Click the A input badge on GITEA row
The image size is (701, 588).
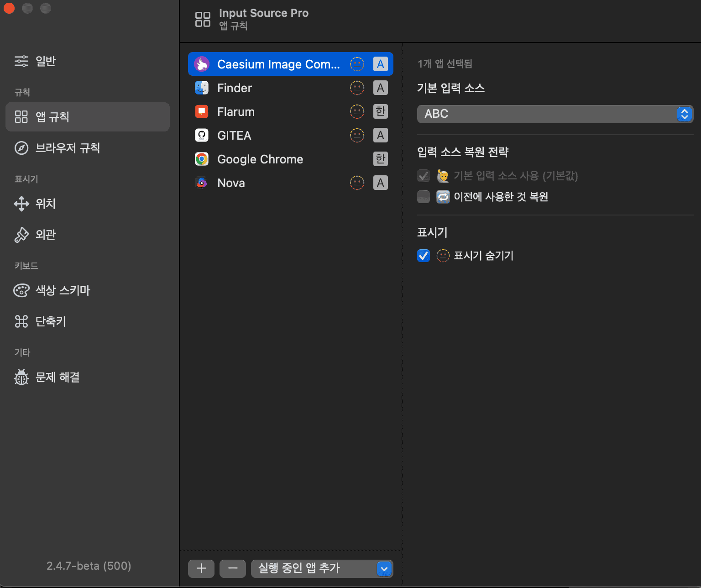click(x=381, y=135)
